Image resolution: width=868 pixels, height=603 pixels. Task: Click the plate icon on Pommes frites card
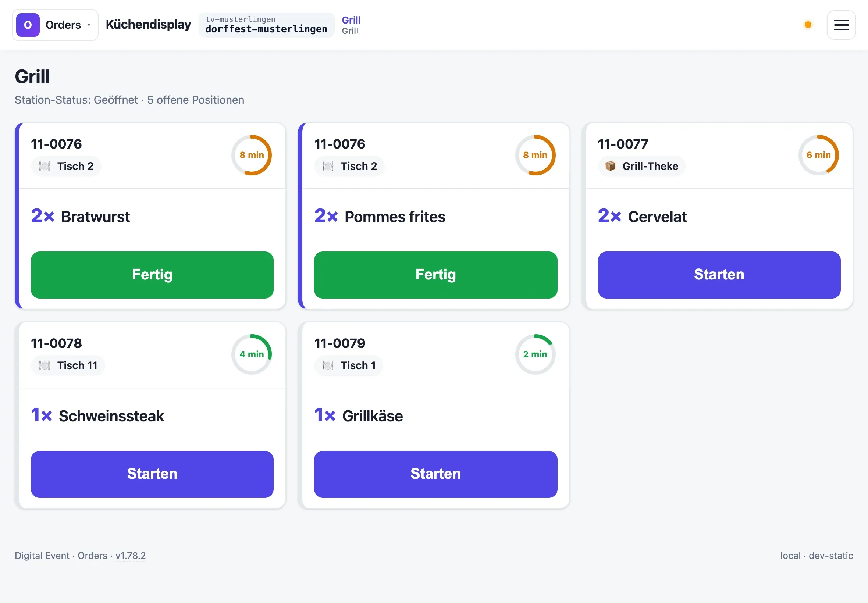coord(328,166)
